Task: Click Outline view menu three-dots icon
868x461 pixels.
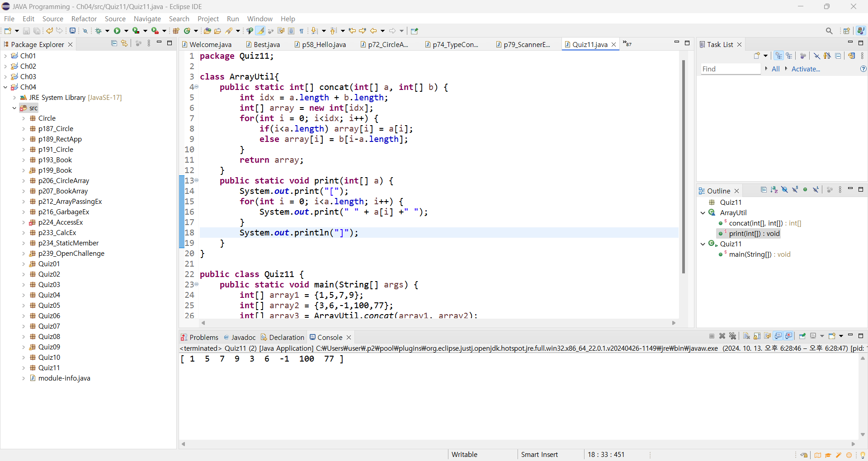Action: click(840, 190)
